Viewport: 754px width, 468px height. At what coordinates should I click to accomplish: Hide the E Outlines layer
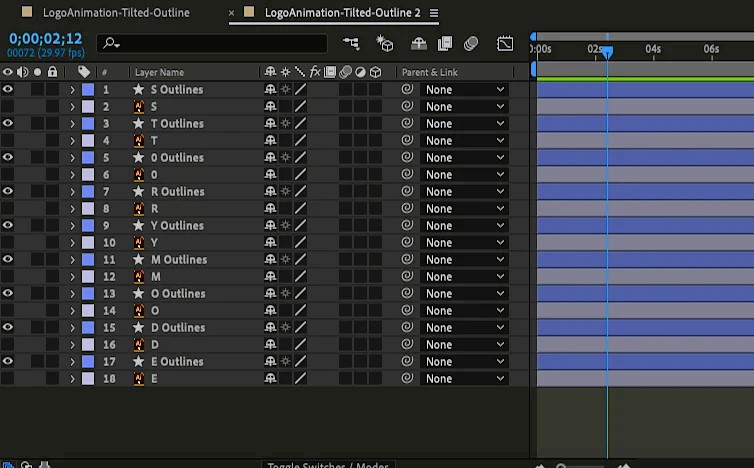(8, 361)
